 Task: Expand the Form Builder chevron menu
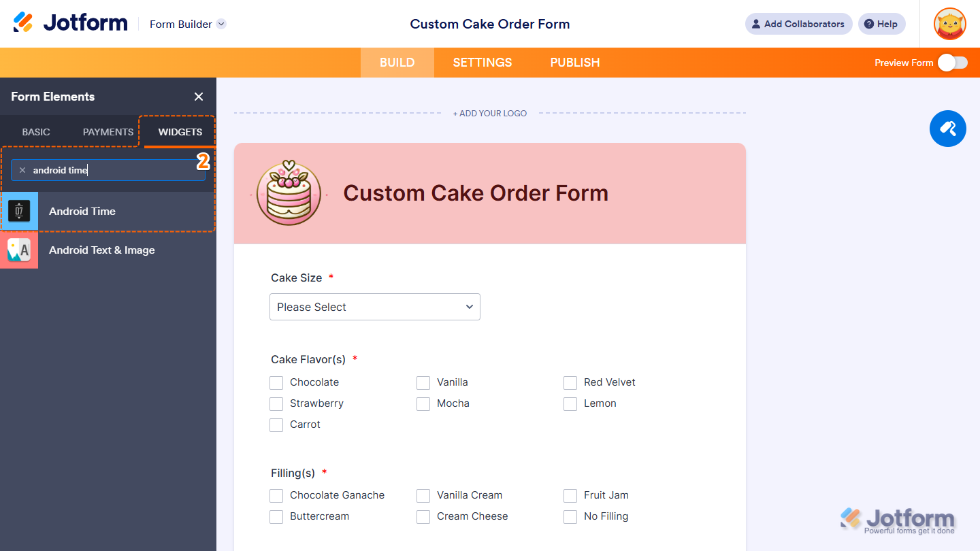[x=220, y=23]
